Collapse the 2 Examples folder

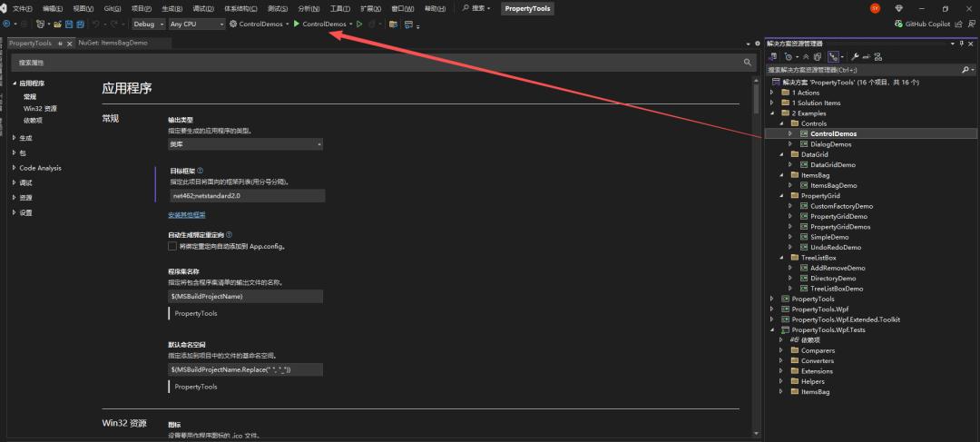772,113
